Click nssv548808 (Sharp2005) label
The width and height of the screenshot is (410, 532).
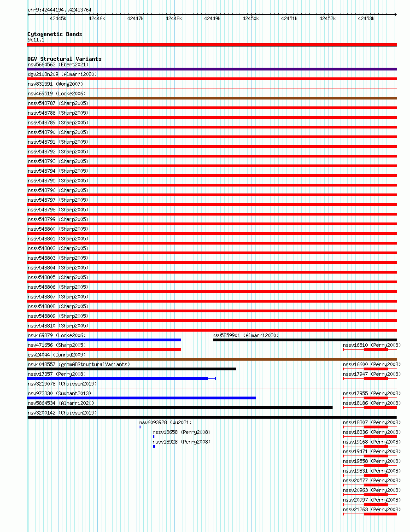pos(58,306)
